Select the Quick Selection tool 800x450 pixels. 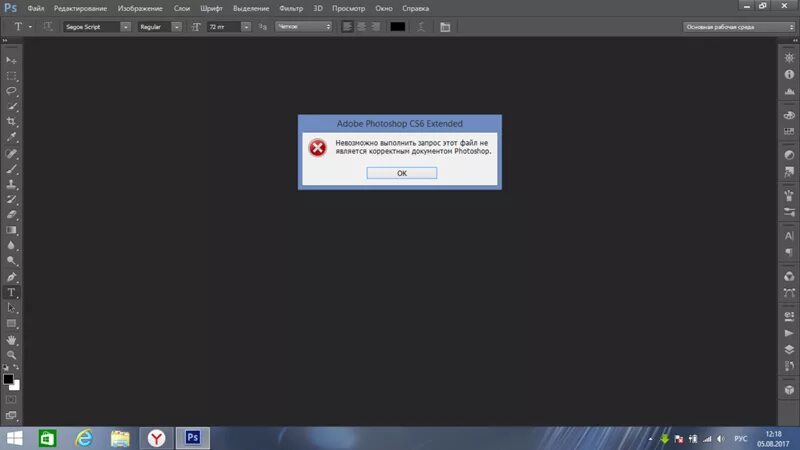tap(11, 107)
